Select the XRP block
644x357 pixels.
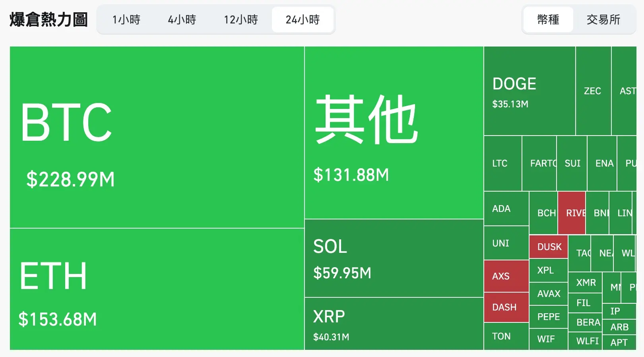pyautogui.click(x=394, y=324)
